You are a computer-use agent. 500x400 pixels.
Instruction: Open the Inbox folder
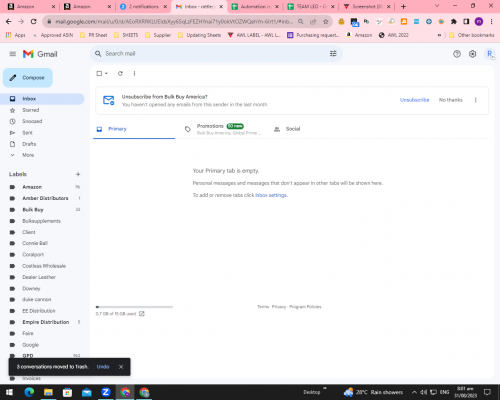click(x=43, y=99)
